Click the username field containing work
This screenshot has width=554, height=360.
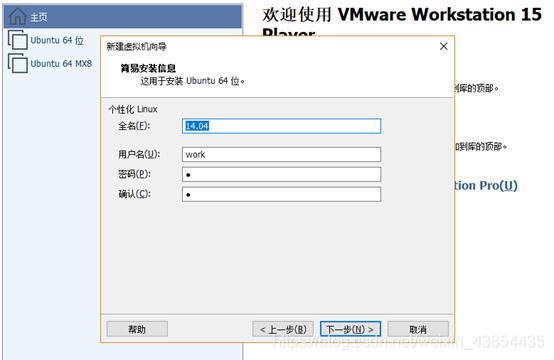(x=281, y=154)
